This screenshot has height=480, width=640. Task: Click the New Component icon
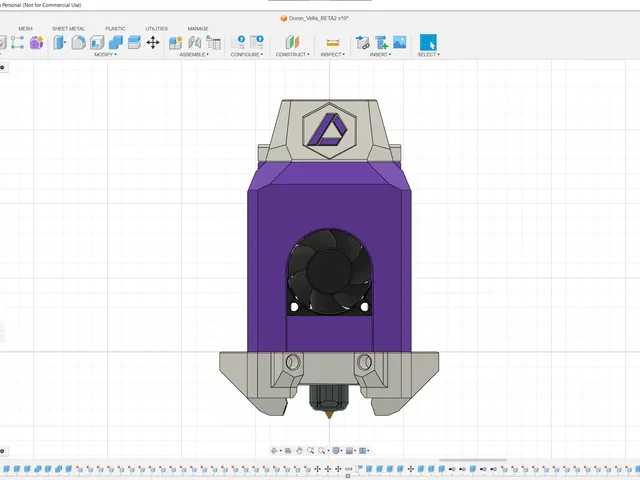click(176, 42)
